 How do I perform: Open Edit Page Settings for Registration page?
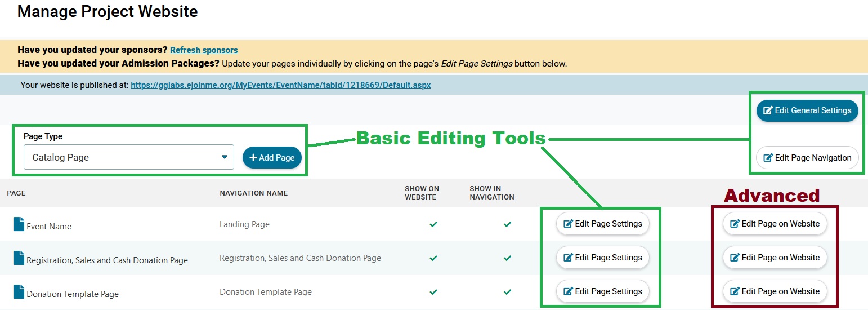tap(602, 258)
